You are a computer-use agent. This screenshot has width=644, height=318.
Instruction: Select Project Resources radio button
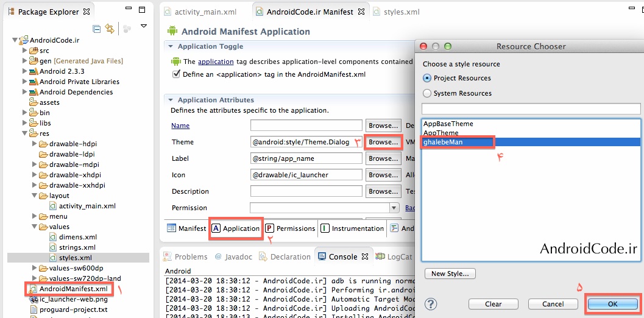(x=426, y=78)
